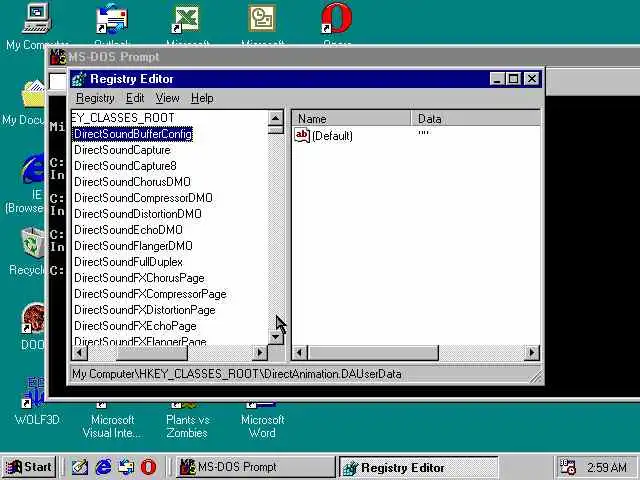Click the 2:59 AM clock

click(x=607, y=467)
